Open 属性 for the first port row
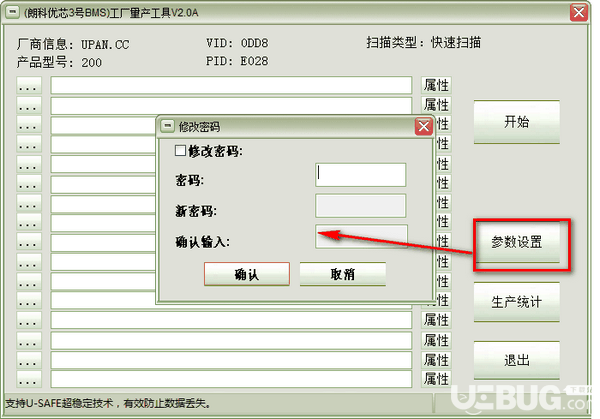The image size is (600, 419). click(436, 85)
